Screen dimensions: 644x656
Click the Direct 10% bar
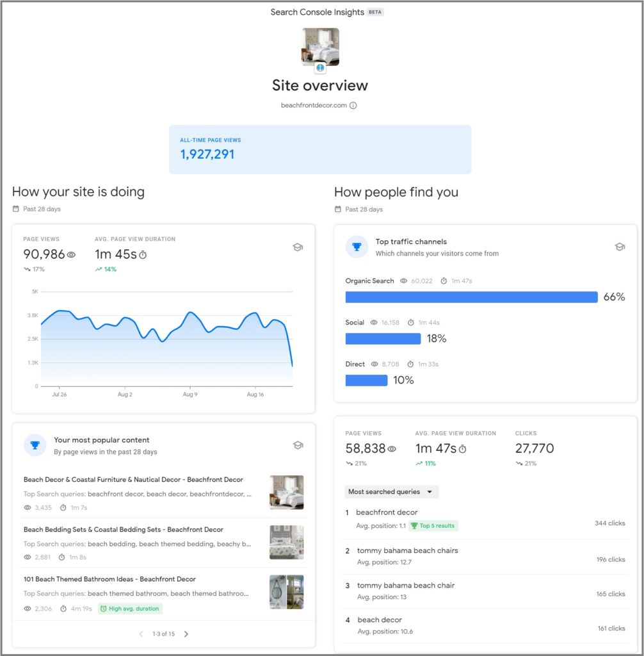[366, 381]
